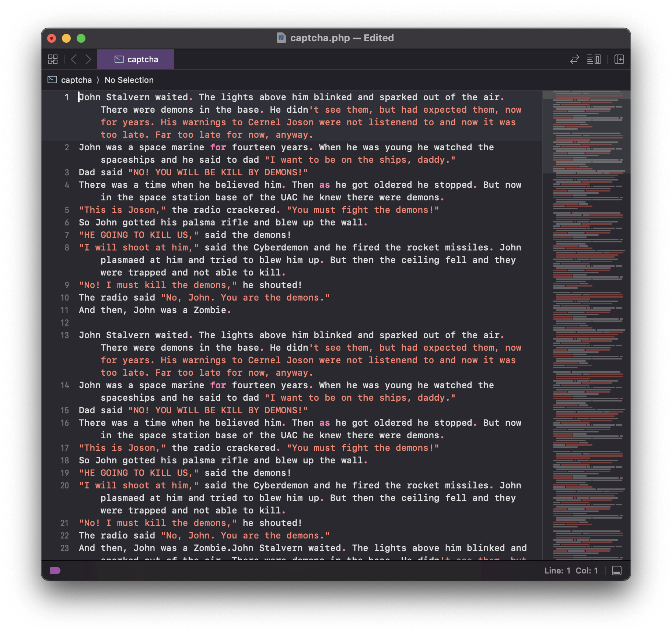
Task: Click the captcha.php — Edited title
Action: (342, 38)
